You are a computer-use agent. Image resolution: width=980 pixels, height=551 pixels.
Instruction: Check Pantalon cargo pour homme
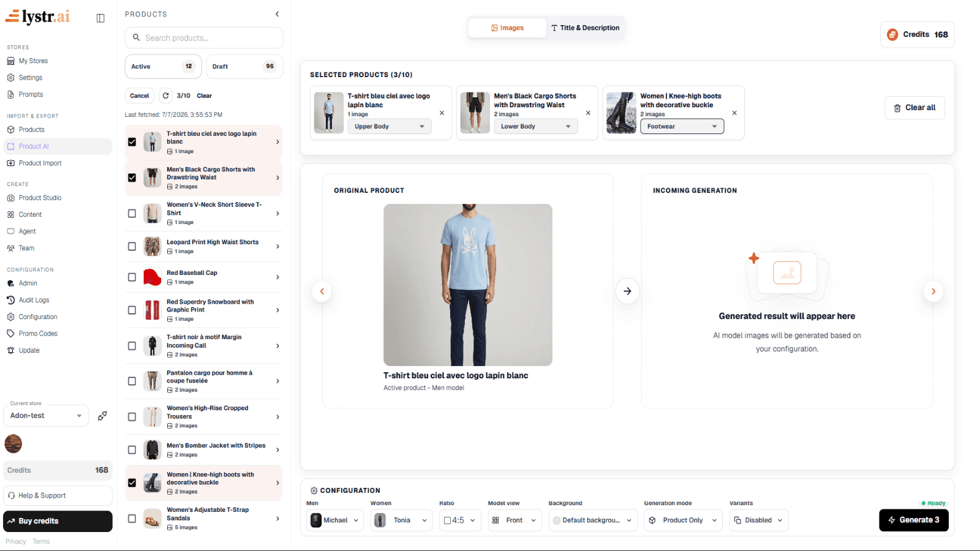pyautogui.click(x=132, y=381)
